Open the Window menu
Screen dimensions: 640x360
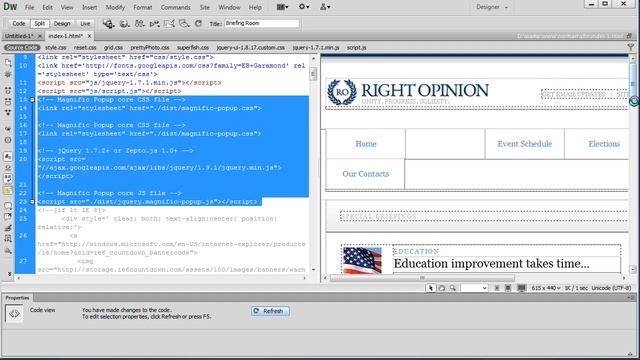pos(229,7)
